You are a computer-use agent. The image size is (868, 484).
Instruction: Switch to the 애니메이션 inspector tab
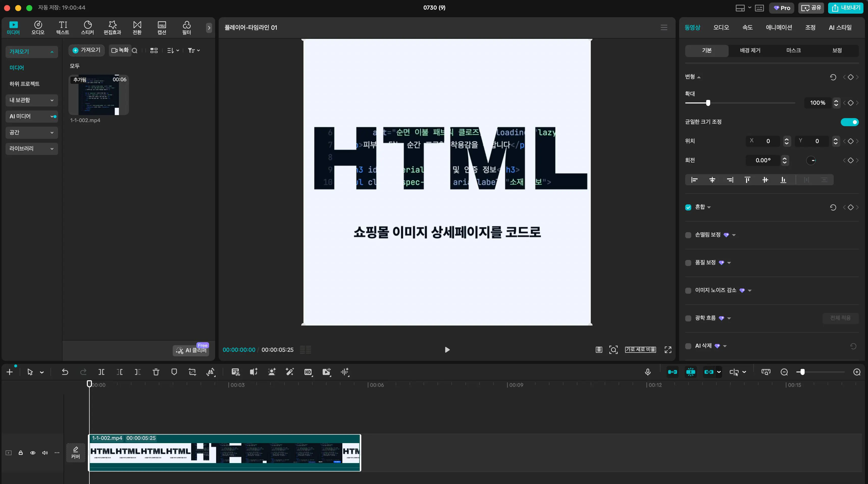(779, 27)
